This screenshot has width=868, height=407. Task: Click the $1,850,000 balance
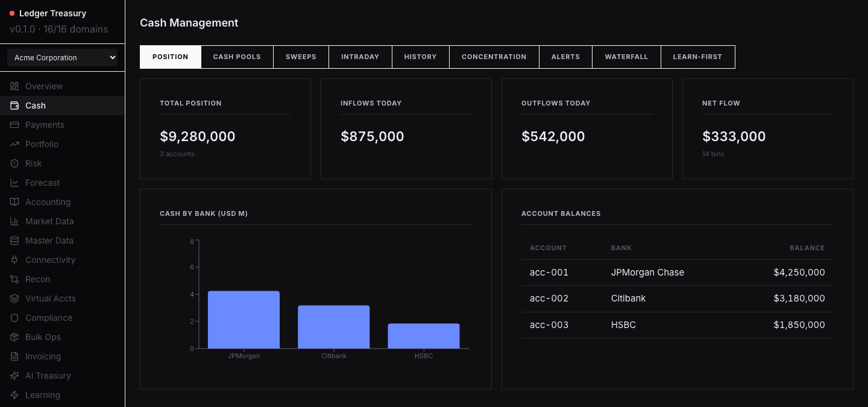[x=799, y=325]
